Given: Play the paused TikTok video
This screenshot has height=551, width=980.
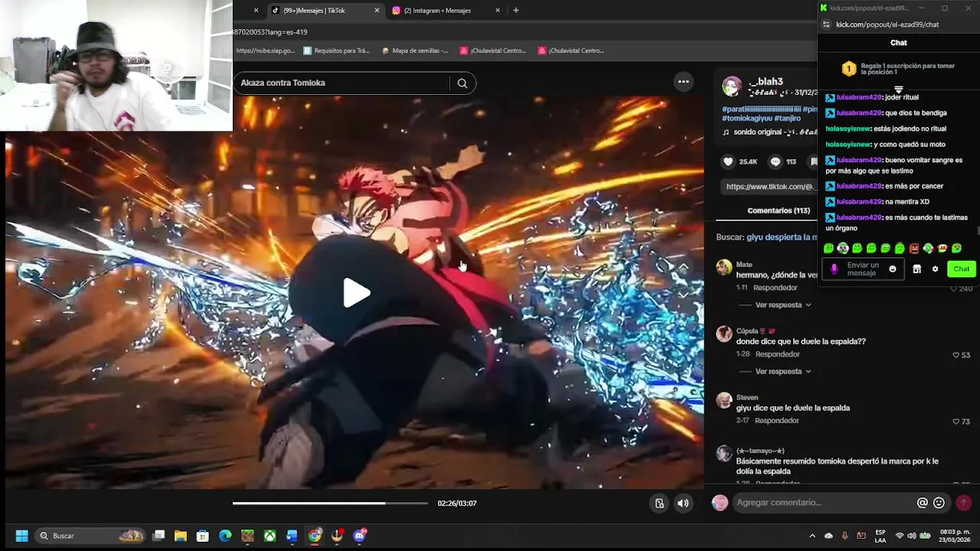Looking at the screenshot, I should (356, 292).
